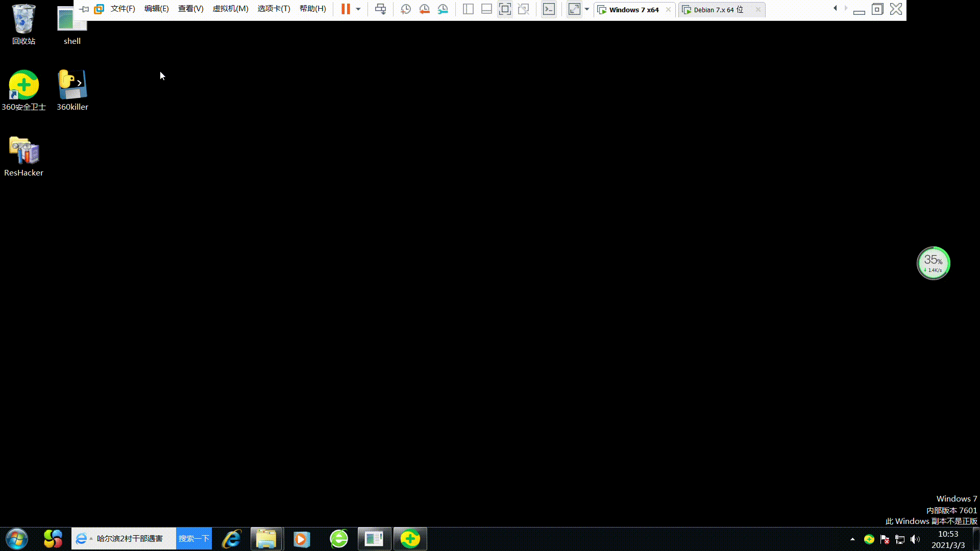Click the network tray icon
Image resolution: width=980 pixels, height=551 pixels.
[900, 539]
